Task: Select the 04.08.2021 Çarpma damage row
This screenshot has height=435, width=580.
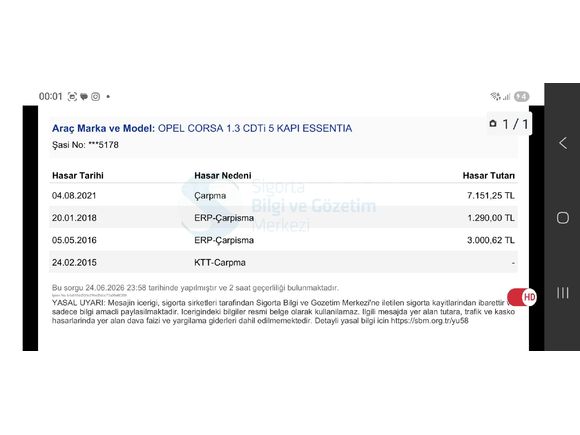Action: (283, 195)
